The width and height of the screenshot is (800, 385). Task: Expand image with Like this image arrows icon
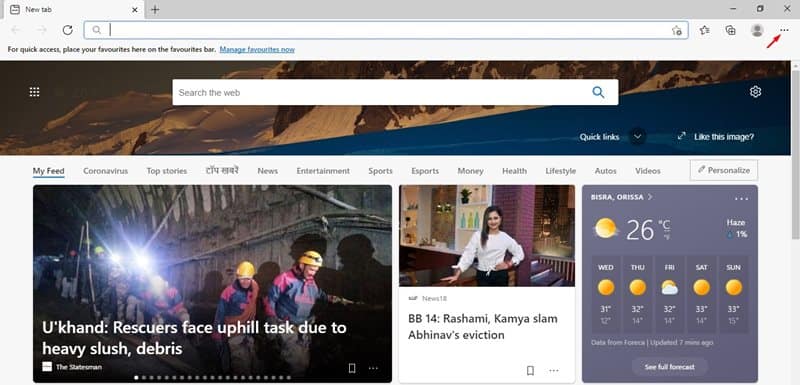coord(681,136)
